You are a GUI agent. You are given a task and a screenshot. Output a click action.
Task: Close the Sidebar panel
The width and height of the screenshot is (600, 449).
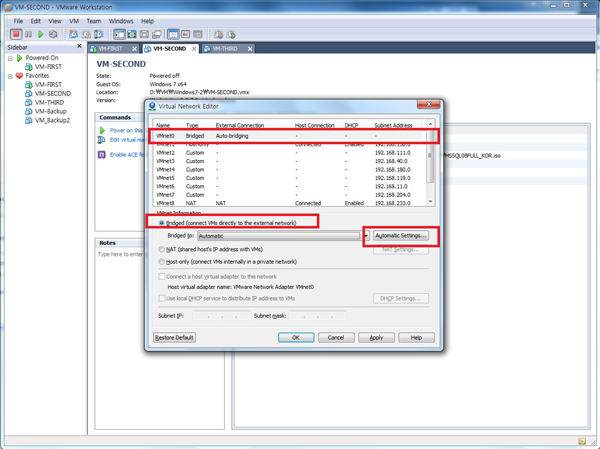tap(79, 46)
